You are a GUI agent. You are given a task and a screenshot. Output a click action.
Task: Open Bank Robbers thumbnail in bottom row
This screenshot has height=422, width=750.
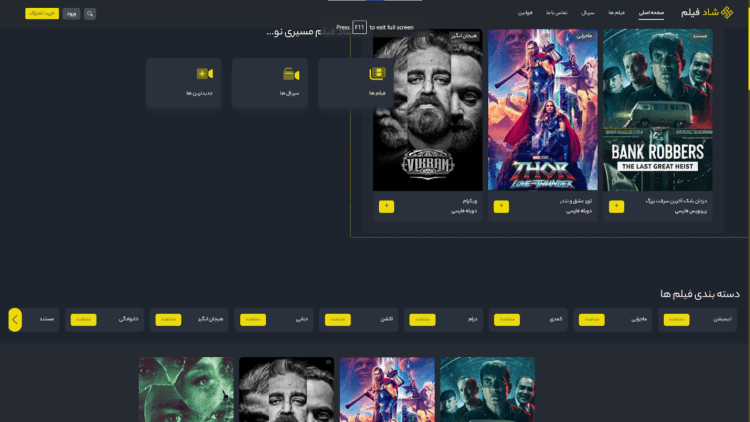[x=487, y=389]
